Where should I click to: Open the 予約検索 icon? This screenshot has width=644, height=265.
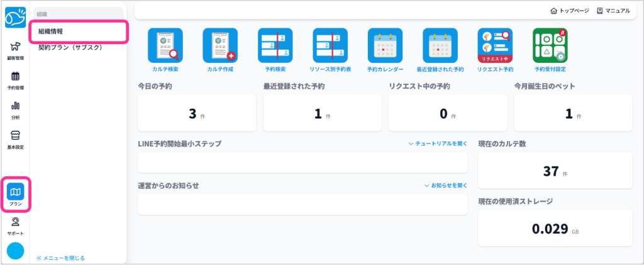coord(275,46)
